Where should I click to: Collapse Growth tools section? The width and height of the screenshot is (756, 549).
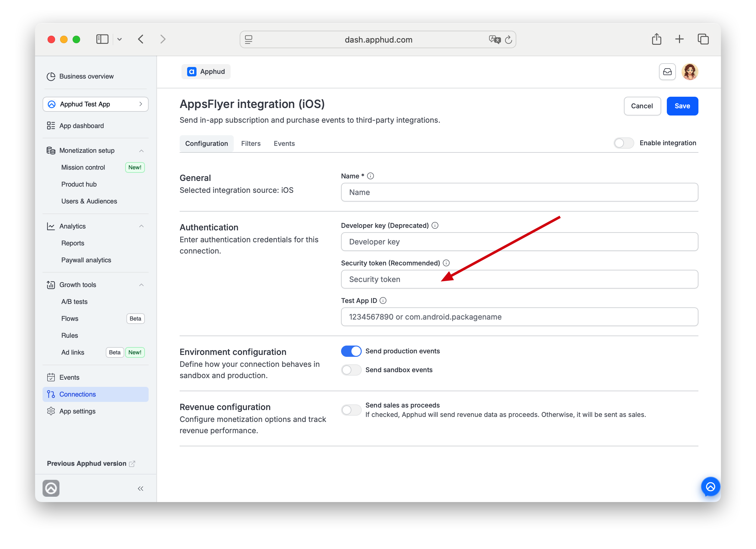[x=141, y=285]
